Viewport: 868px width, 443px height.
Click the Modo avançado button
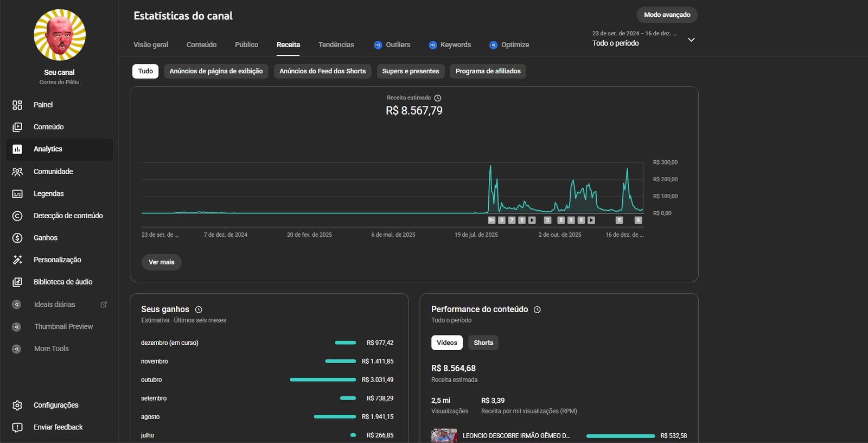(667, 15)
